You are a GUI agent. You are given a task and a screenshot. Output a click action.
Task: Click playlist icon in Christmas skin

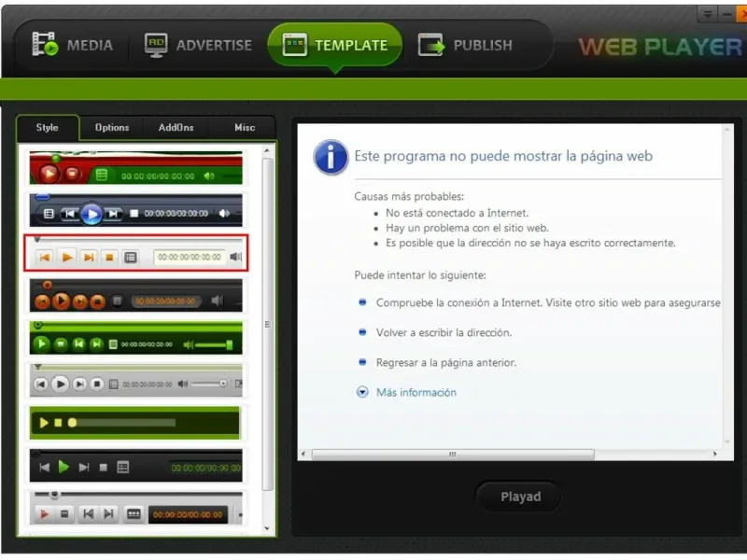tap(102, 175)
